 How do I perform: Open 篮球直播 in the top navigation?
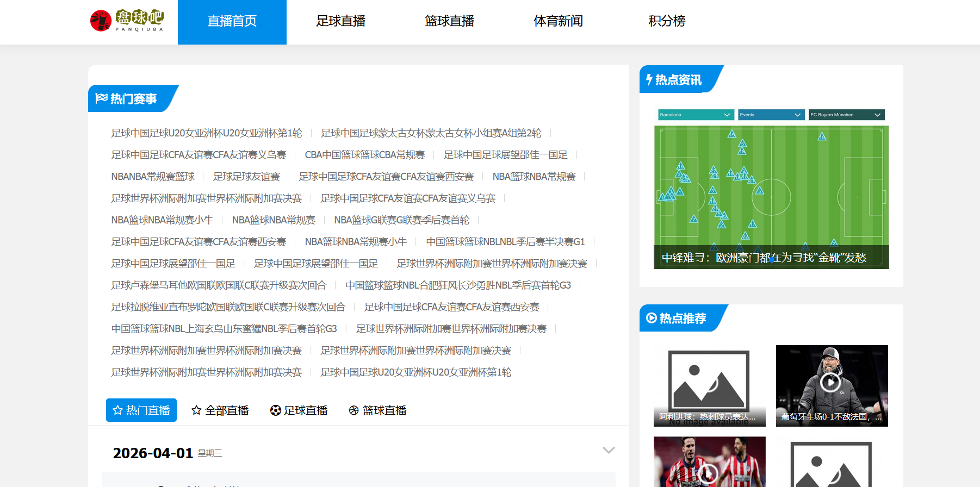tap(450, 22)
